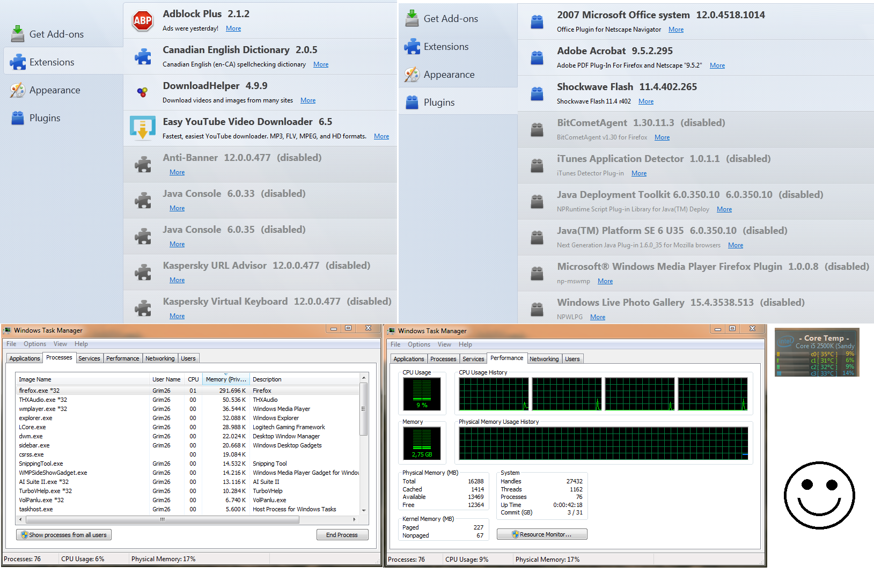Open Options menu in left Task Manager

pos(35,344)
